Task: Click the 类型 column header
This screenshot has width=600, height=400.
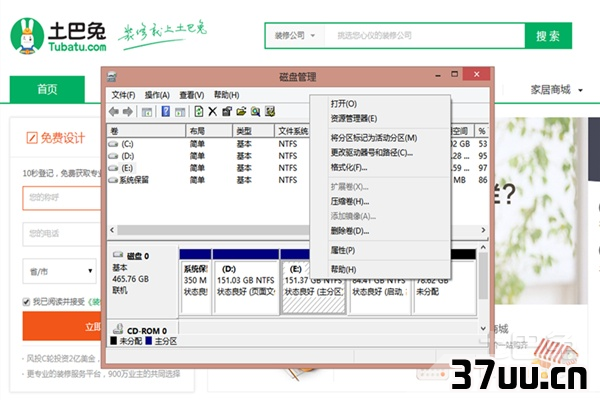Action: [x=253, y=131]
